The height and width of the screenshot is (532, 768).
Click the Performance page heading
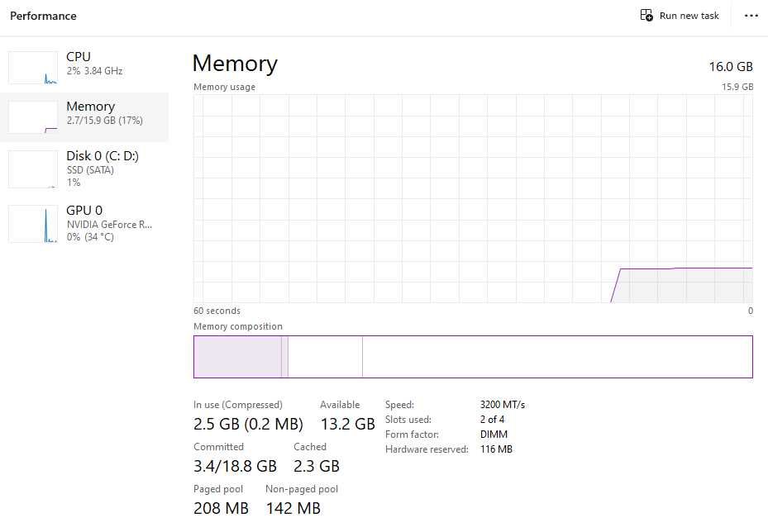(x=43, y=16)
